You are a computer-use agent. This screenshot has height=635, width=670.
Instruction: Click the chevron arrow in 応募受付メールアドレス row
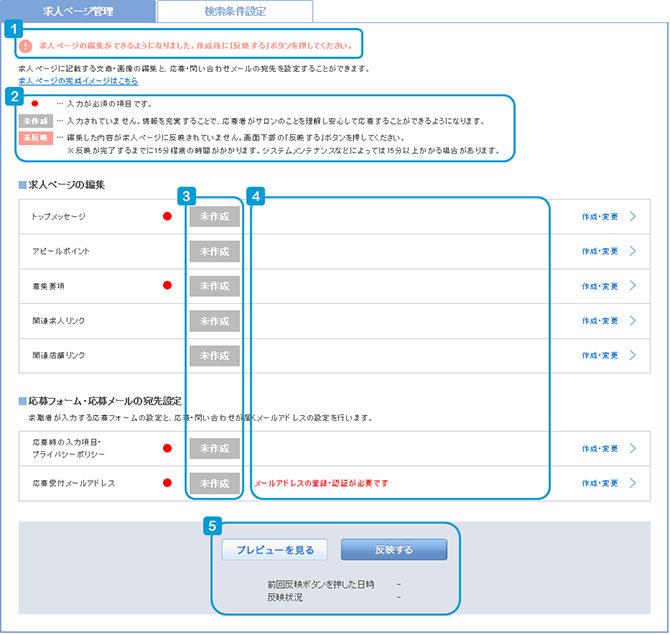coord(632,483)
